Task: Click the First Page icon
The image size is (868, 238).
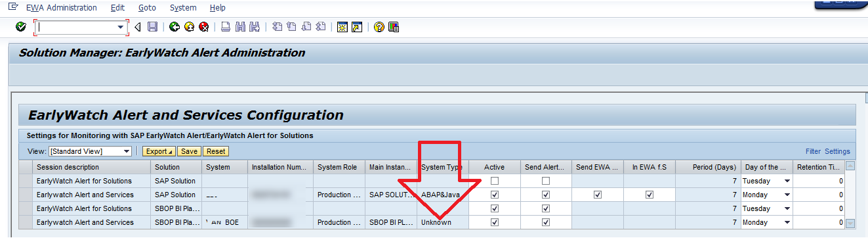Action: [x=277, y=27]
